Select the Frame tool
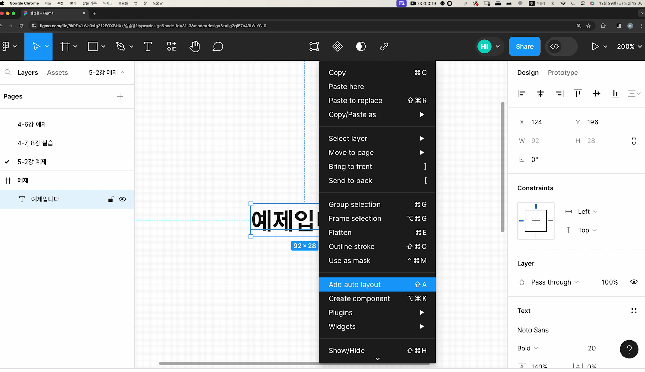Screen dimensions: 645x372 click(65, 46)
